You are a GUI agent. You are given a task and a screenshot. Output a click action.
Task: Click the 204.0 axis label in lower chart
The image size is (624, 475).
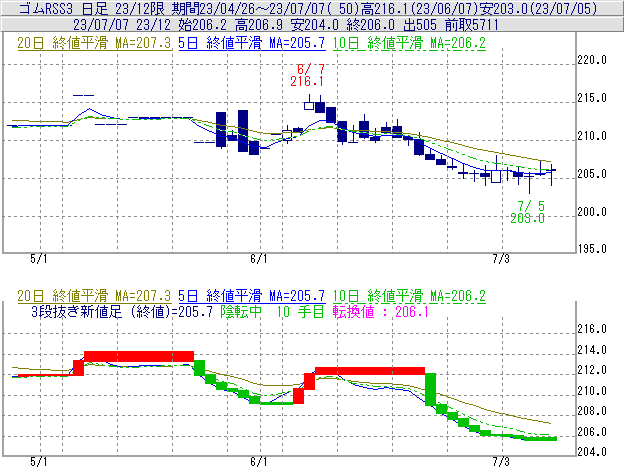coord(592,452)
